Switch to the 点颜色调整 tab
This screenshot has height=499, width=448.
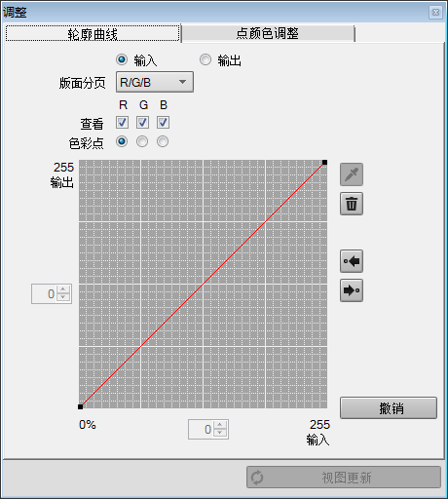pos(268,33)
